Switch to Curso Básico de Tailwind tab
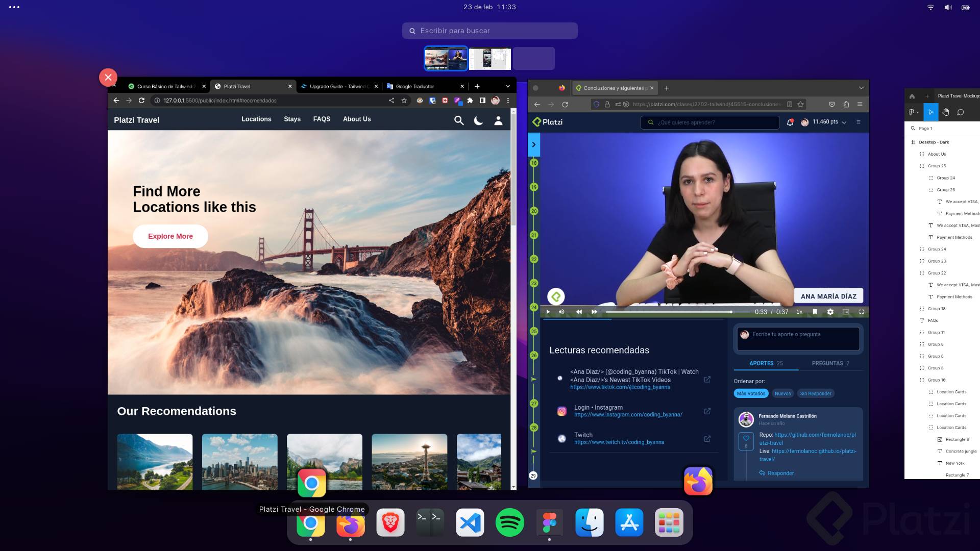This screenshot has width=980, height=551. coord(166,86)
